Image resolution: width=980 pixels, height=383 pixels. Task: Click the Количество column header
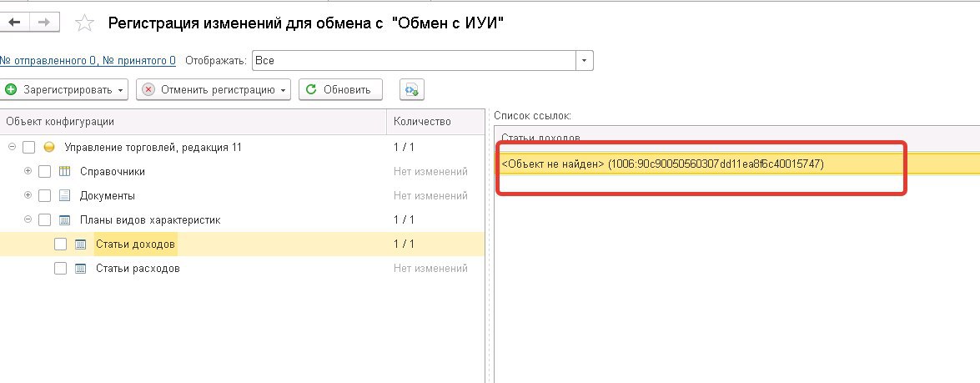[x=435, y=122]
